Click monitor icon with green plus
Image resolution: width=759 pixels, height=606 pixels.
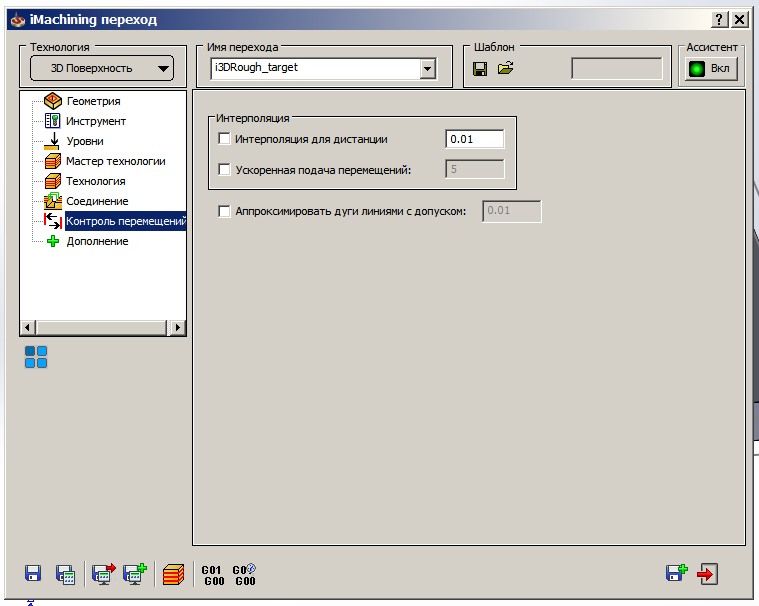click(135, 574)
